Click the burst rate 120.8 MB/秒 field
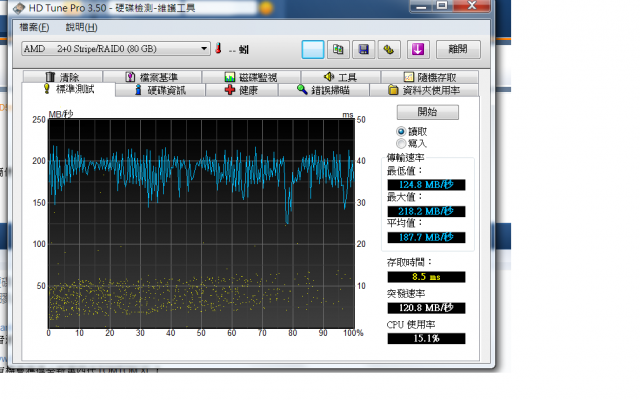 tap(426, 308)
